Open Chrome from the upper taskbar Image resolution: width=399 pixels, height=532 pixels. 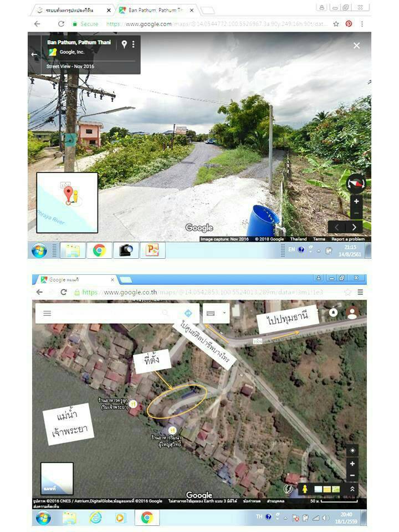coord(99,250)
